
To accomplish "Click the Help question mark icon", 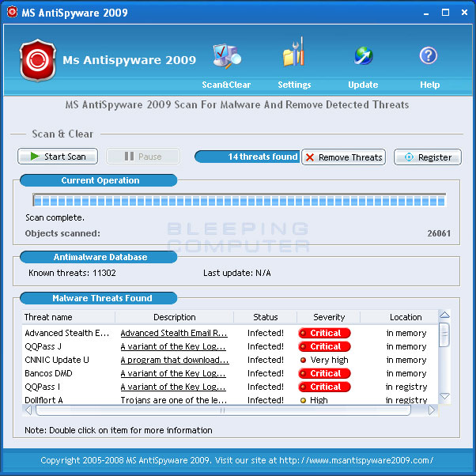I will [x=429, y=55].
